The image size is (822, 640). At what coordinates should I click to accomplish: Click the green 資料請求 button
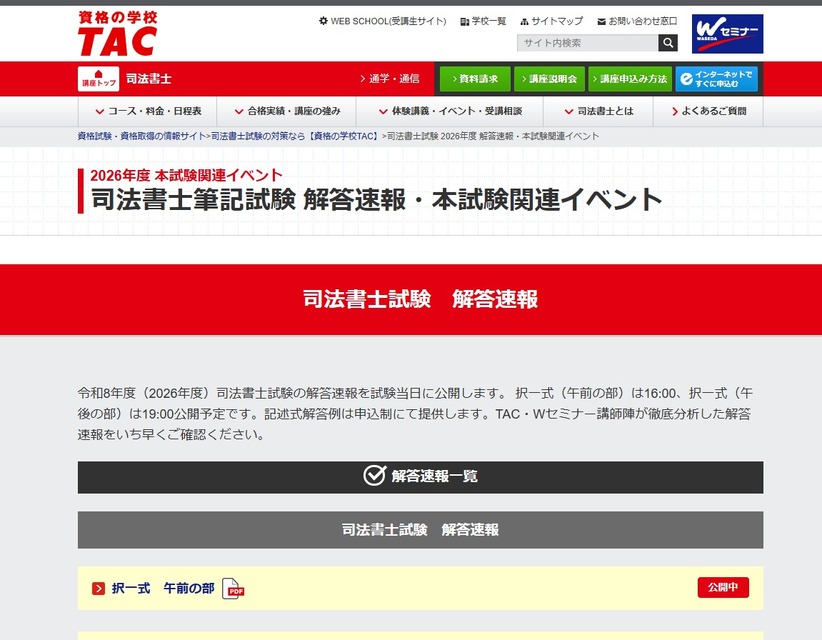[475, 79]
